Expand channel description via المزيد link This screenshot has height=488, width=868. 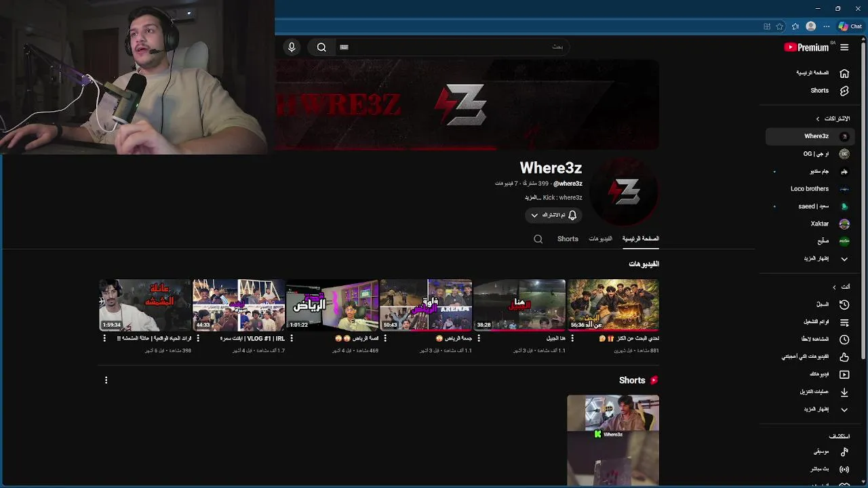[x=532, y=198]
